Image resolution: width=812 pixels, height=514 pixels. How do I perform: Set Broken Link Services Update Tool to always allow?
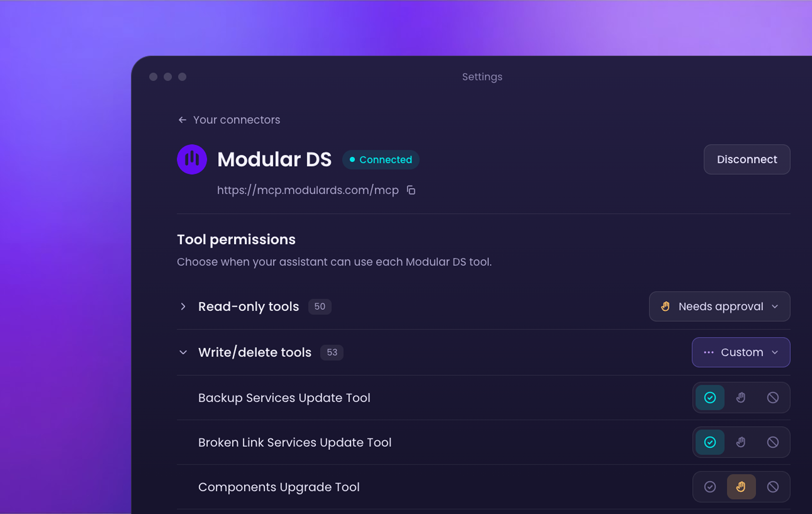click(710, 442)
